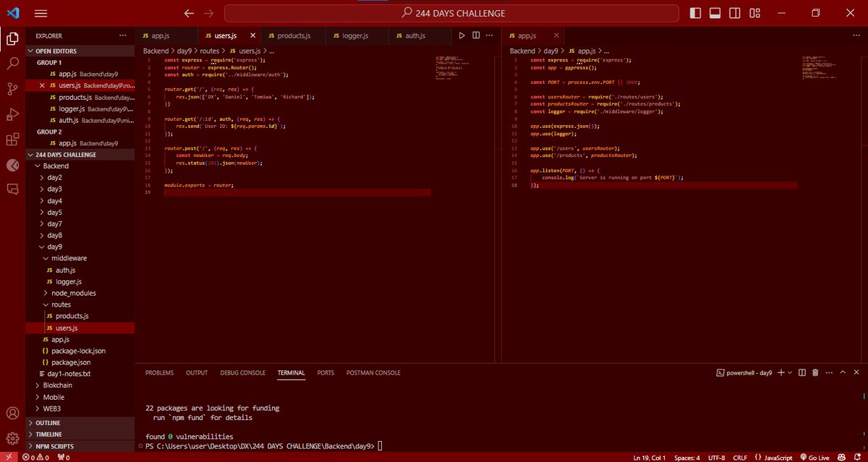Open the remote window indicator

tap(9, 457)
